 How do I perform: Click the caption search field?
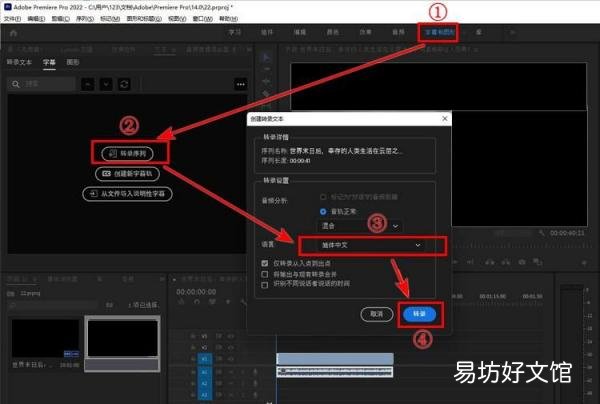point(41,84)
